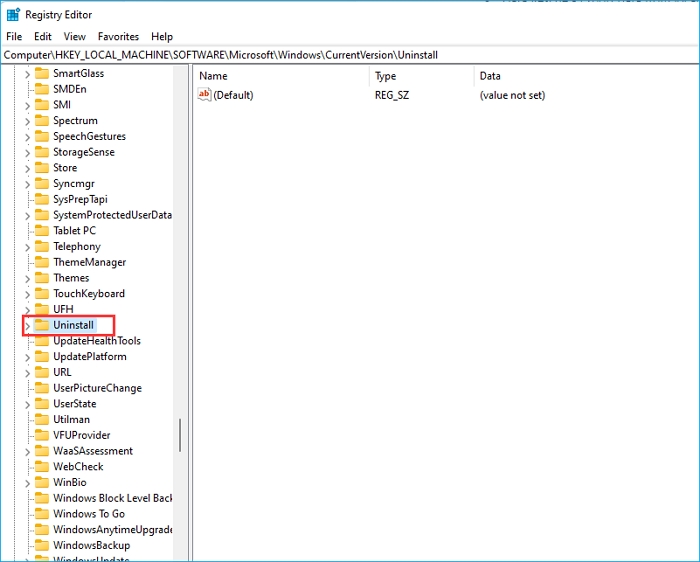Select the WaaSAssessment key label
Screen dimensions: 700x562
click(x=93, y=451)
